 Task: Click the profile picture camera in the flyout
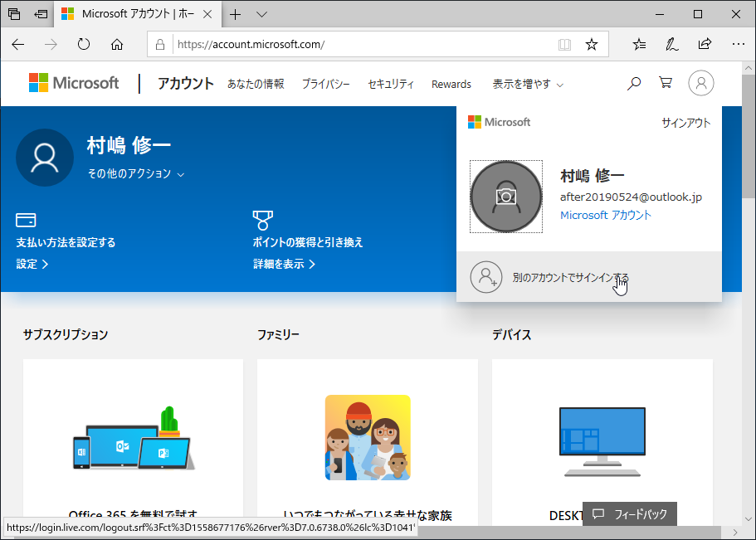(x=506, y=197)
